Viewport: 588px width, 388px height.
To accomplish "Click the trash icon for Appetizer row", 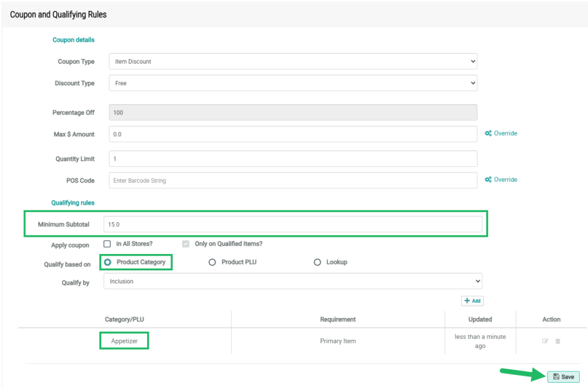I will [x=557, y=341].
